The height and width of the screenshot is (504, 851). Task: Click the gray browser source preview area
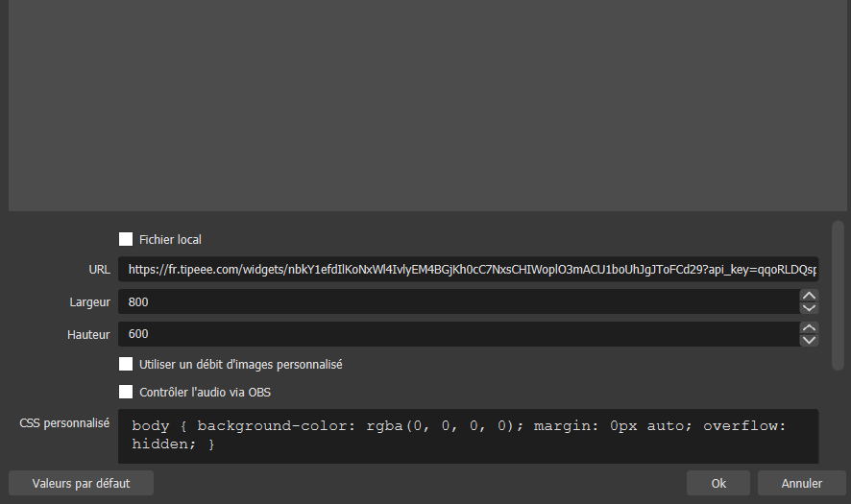(425, 106)
